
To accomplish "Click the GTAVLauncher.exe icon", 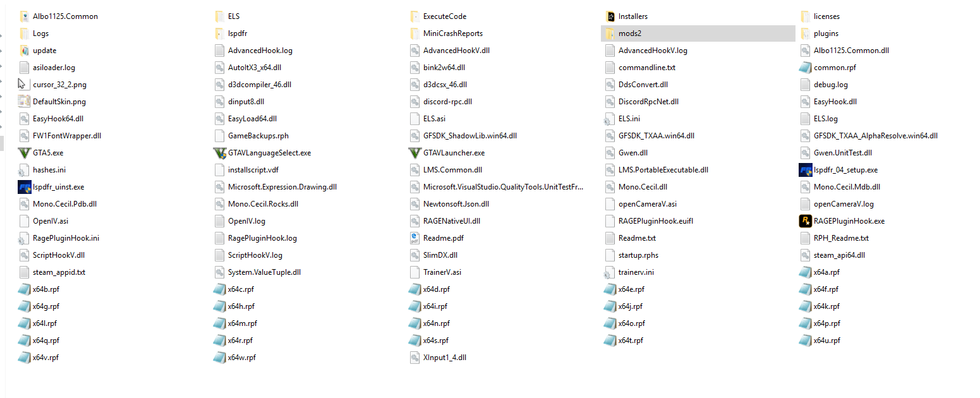I will (x=414, y=153).
